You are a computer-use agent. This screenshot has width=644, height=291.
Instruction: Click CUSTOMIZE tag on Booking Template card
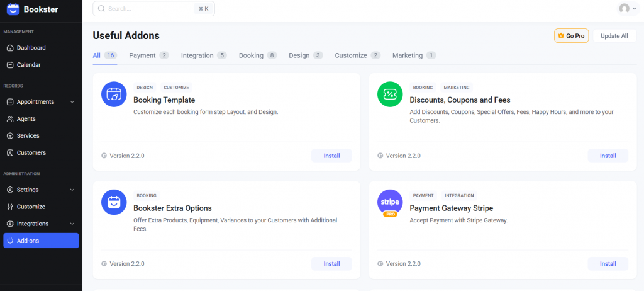[x=176, y=88]
